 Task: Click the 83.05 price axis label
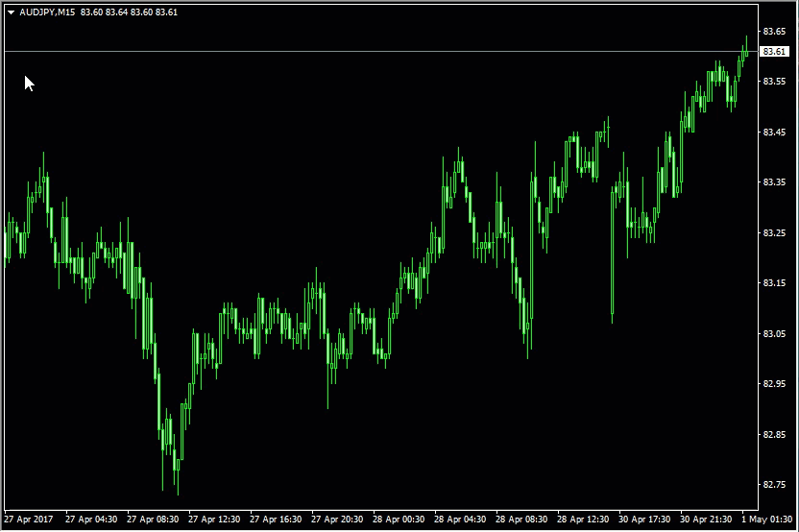pos(774,334)
